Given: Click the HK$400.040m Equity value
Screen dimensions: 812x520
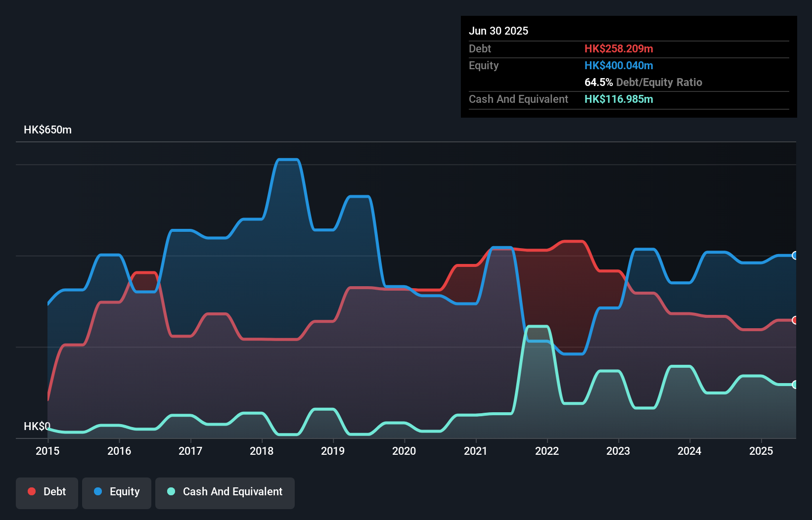Looking at the screenshot, I should [x=619, y=65].
